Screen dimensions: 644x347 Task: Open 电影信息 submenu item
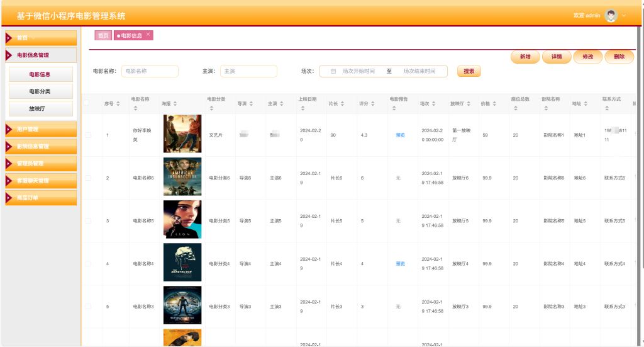pos(41,74)
